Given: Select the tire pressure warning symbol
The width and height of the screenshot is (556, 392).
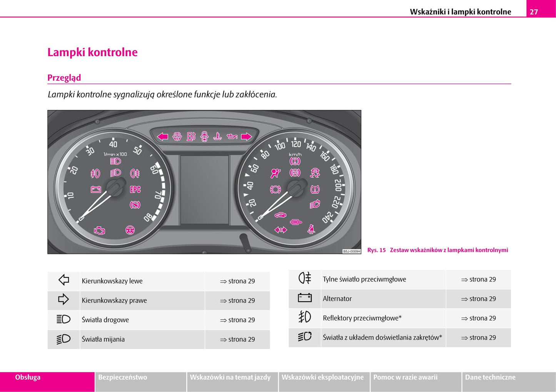Looking at the screenshot, I should pyautogui.click(x=315, y=189).
